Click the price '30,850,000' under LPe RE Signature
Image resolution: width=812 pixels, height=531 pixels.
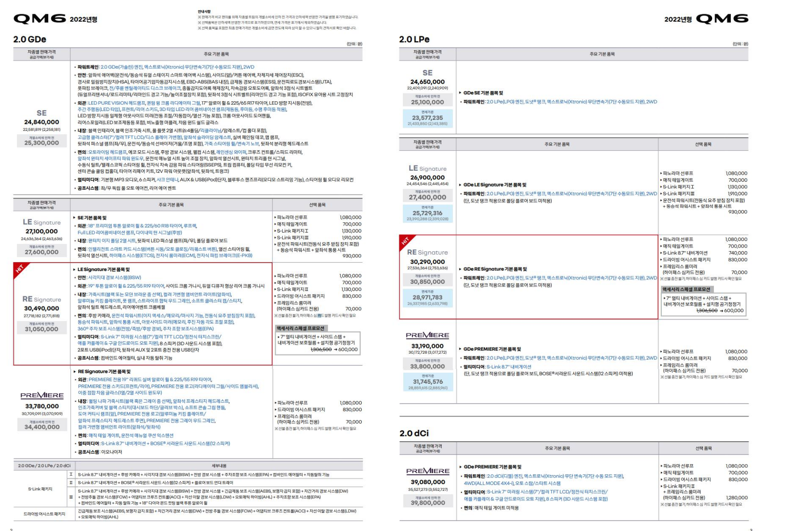(x=427, y=282)
